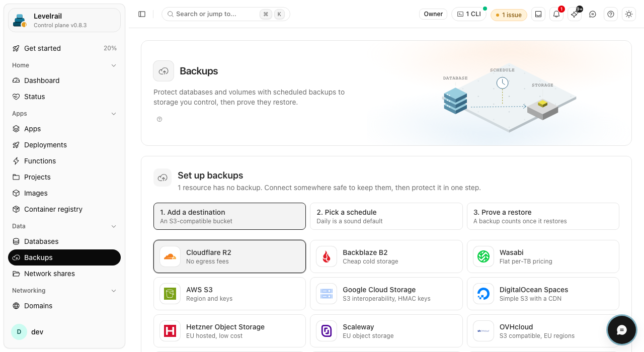Open the 1 CLI button
Screen dimensions: 644x352
point(469,14)
